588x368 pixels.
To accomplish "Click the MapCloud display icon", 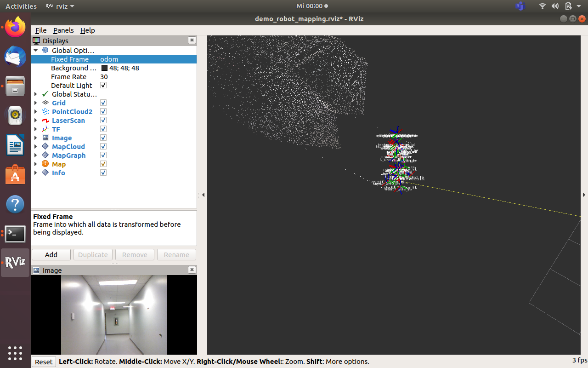I will click(x=45, y=147).
